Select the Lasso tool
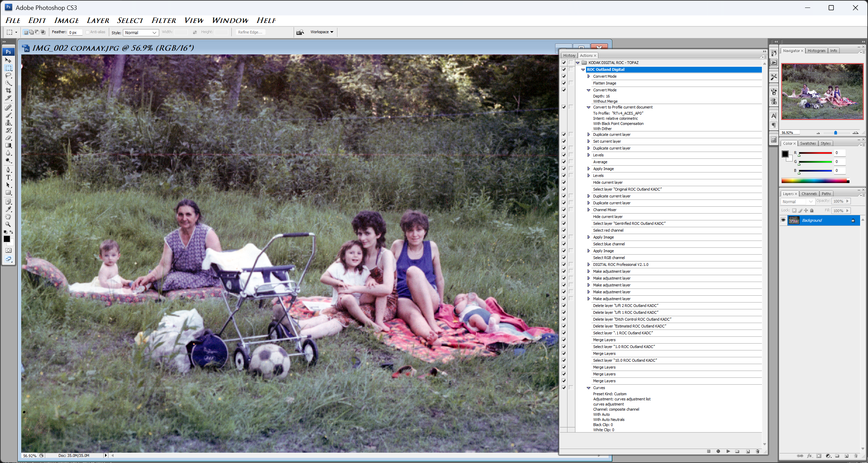This screenshot has width=868, height=463. tap(8, 75)
